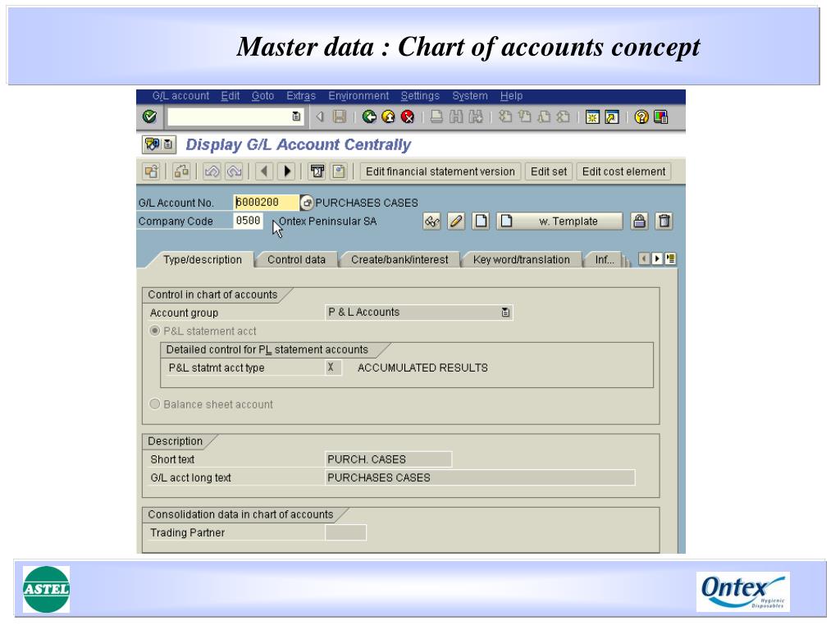
Task: Click the Delete trash can icon button
Action: [664, 221]
